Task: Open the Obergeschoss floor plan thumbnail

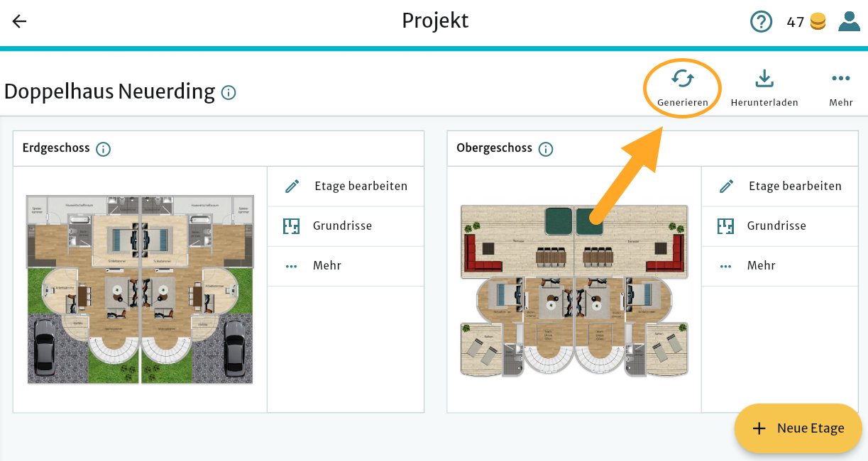Action: pyautogui.click(x=574, y=291)
